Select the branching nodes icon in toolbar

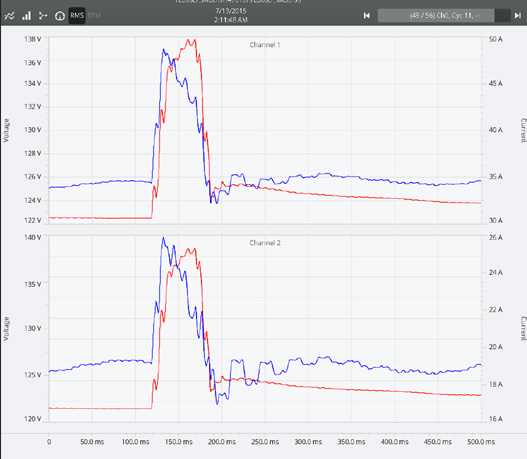tap(43, 16)
